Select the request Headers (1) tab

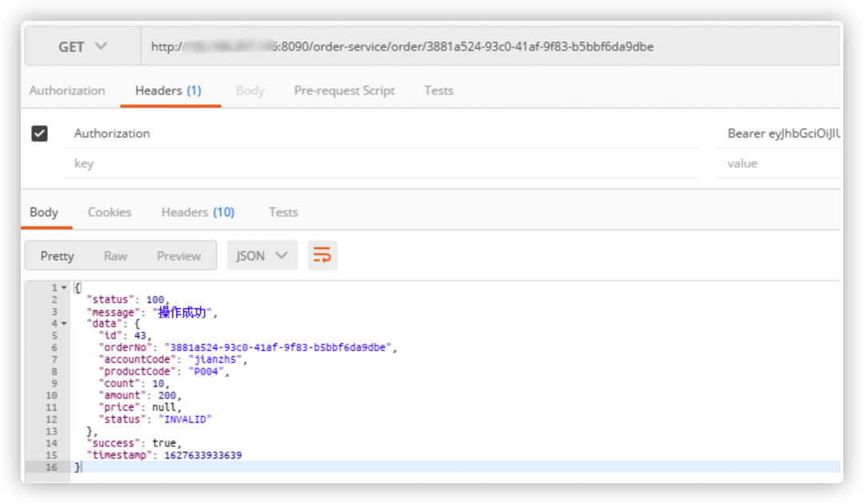pyautogui.click(x=168, y=90)
